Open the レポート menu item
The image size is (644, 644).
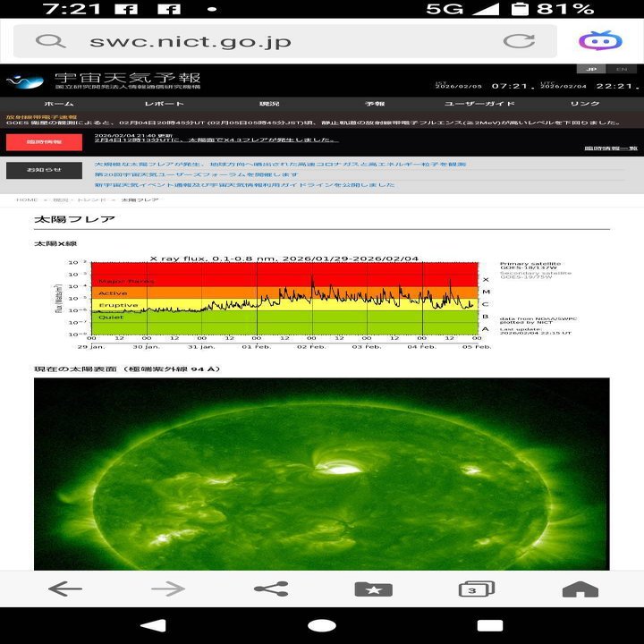point(164,104)
